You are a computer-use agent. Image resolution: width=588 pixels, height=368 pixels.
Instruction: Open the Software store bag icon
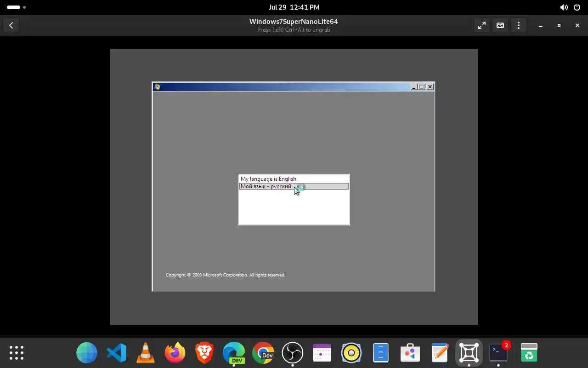pyautogui.click(x=410, y=353)
